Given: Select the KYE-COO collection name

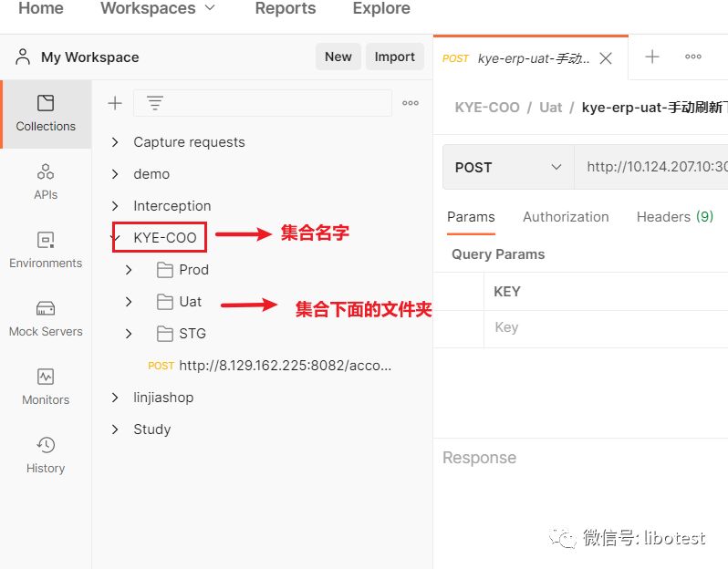Looking at the screenshot, I should tap(165, 238).
